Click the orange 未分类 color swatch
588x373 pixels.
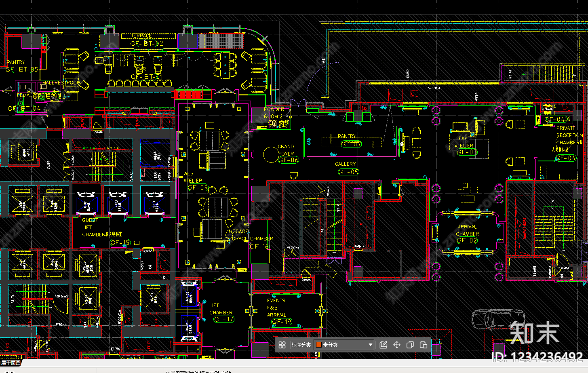(x=319, y=345)
